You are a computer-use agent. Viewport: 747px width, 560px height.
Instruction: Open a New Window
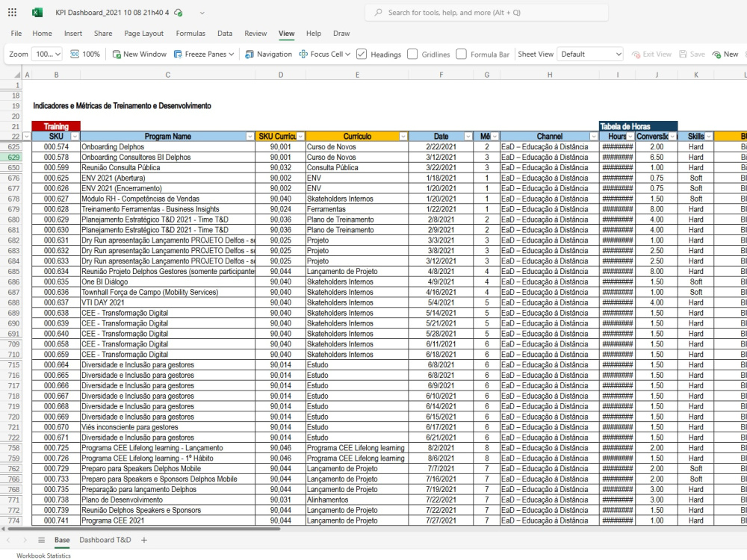click(139, 55)
